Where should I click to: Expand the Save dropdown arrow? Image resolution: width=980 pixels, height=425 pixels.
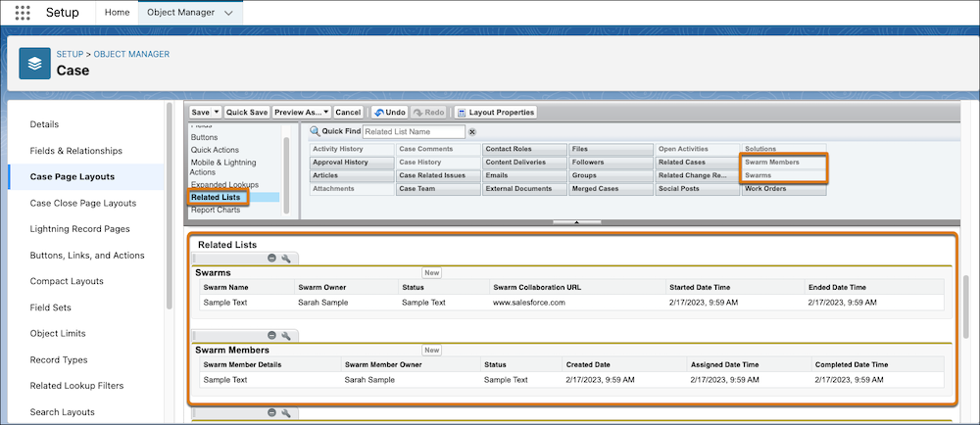(x=216, y=113)
